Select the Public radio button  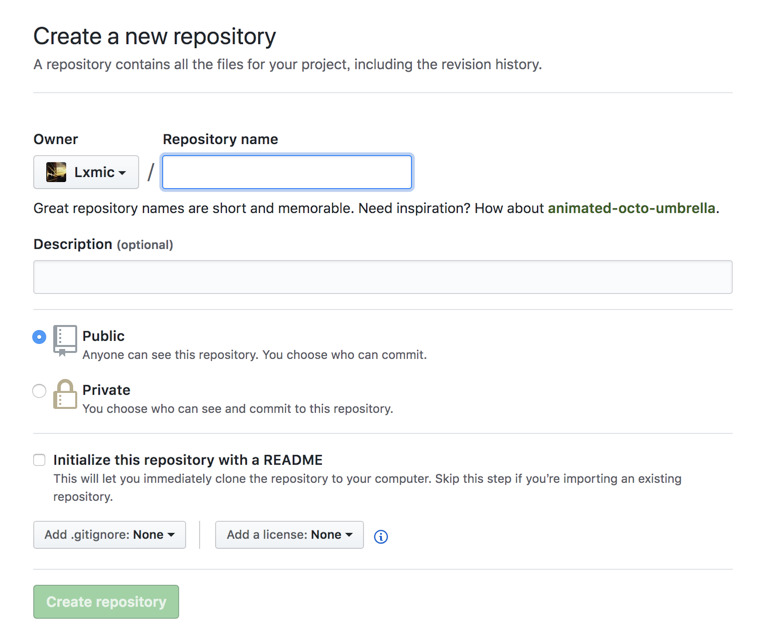tap(39, 337)
